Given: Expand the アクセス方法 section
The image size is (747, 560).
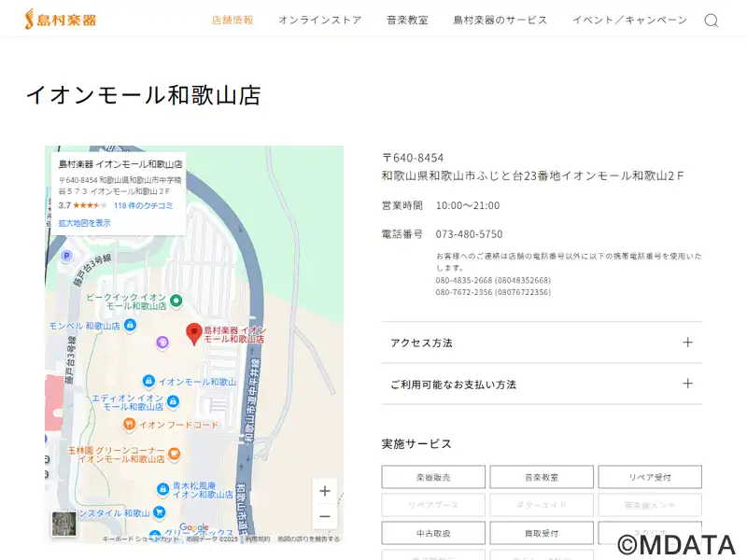Looking at the screenshot, I should pyautogui.click(x=542, y=343).
